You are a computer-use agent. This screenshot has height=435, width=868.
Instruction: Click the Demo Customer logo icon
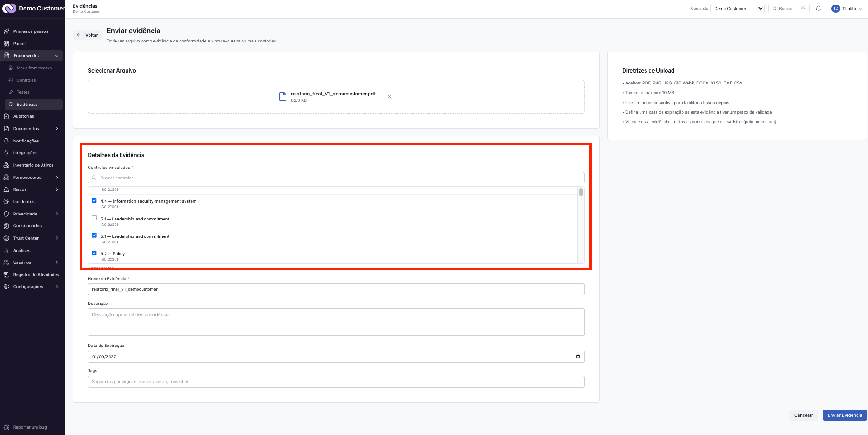click(x=9, y=9)
